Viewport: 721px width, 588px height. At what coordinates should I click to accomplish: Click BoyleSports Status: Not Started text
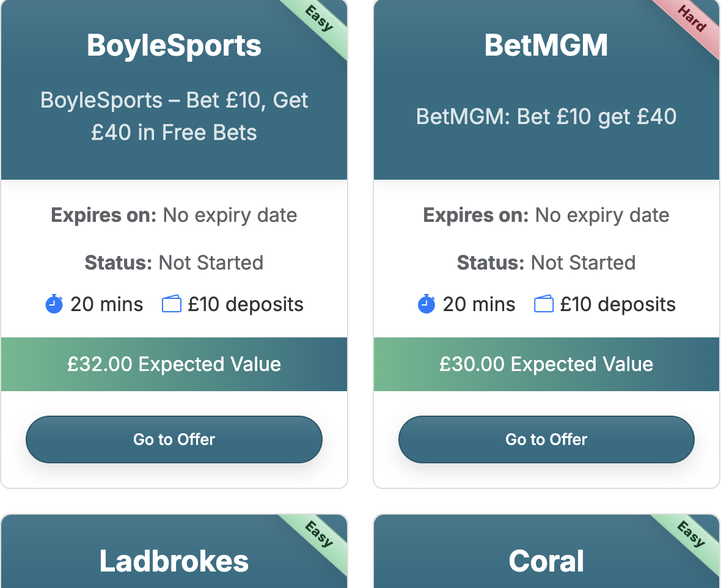pyautogui.click(x=174, y=263)
